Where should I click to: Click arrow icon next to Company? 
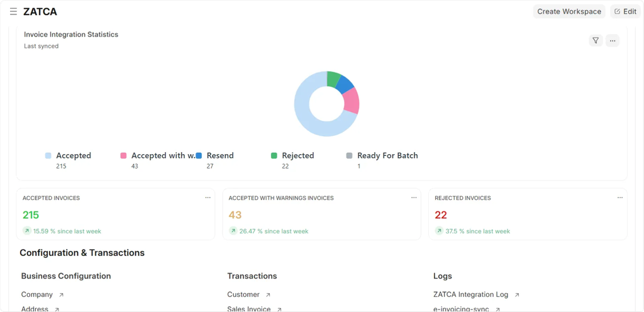61,294
